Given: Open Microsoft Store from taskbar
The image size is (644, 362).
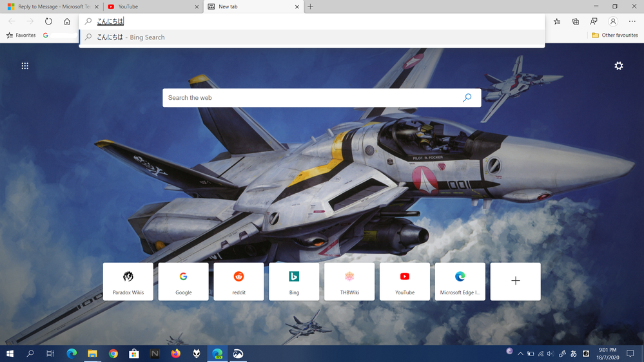Looking at the screenshot, I should [134, 354].
